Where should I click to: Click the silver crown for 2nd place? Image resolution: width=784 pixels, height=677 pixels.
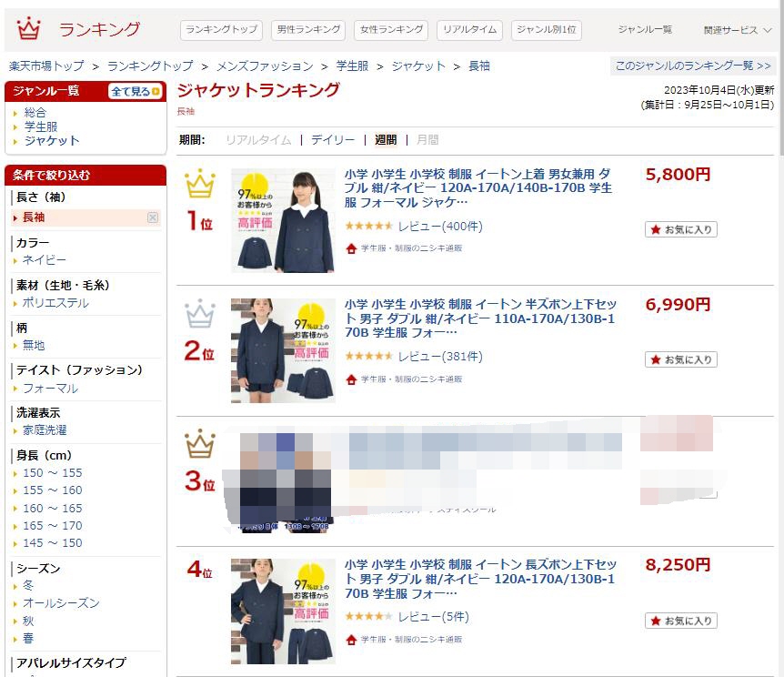coord(199,313)
